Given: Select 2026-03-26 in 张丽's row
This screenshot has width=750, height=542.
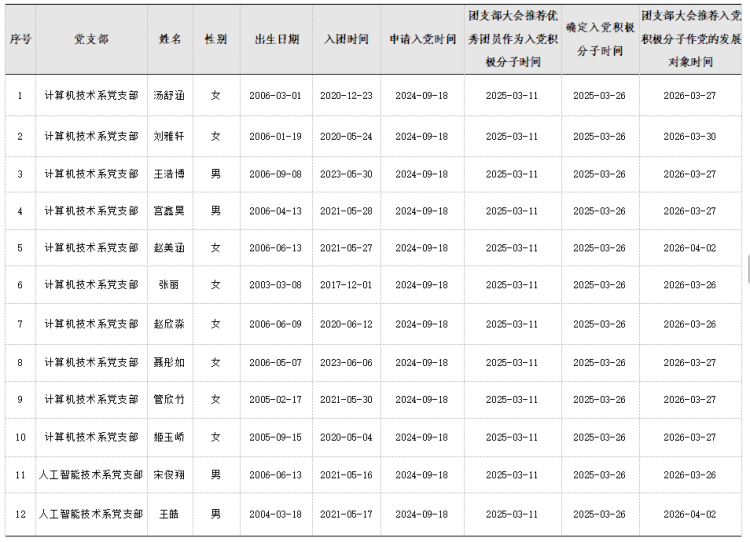Looking at the screenshot, I should coord(690,285).
